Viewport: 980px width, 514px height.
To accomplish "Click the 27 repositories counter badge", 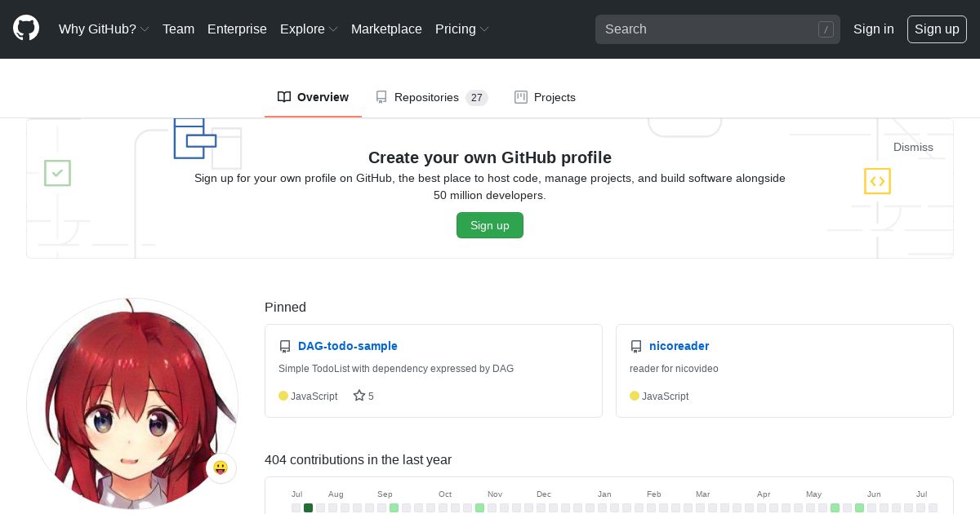I will tap(477, 98).
